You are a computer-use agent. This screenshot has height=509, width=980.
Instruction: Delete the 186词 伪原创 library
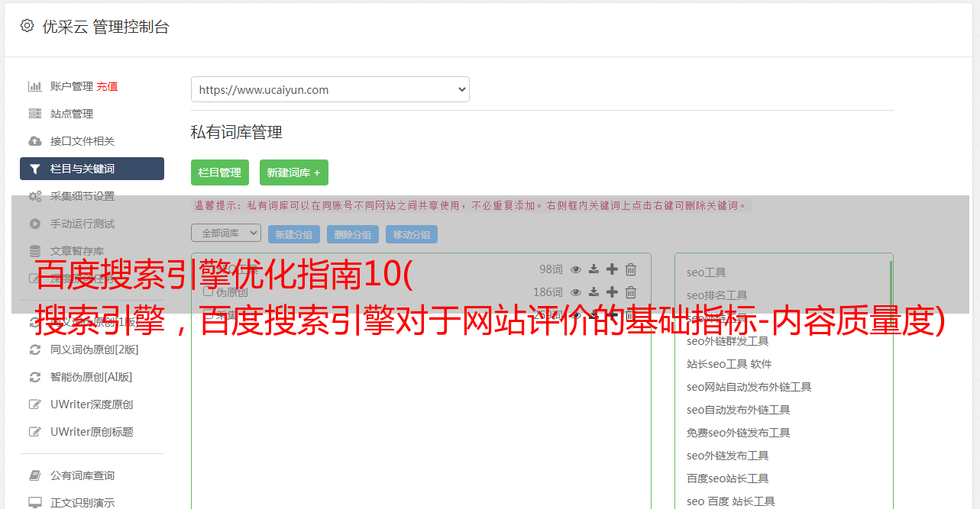[631, 292]
